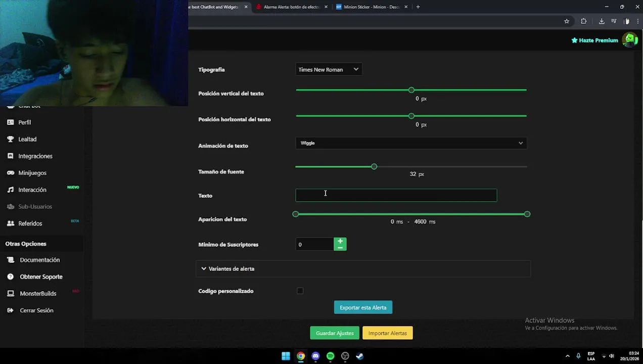Bookmark this page with the star icon
This screenshot has height=364, width=643.
567,21
